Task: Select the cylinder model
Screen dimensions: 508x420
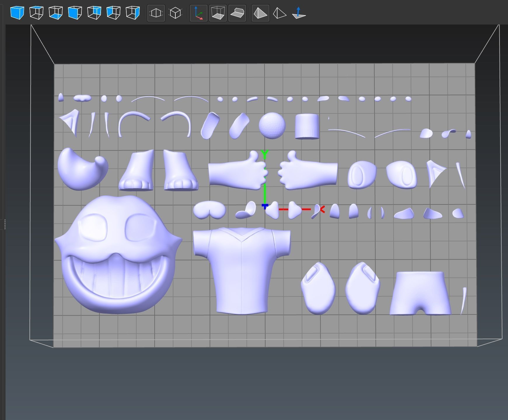Action: tap(307, 126)
